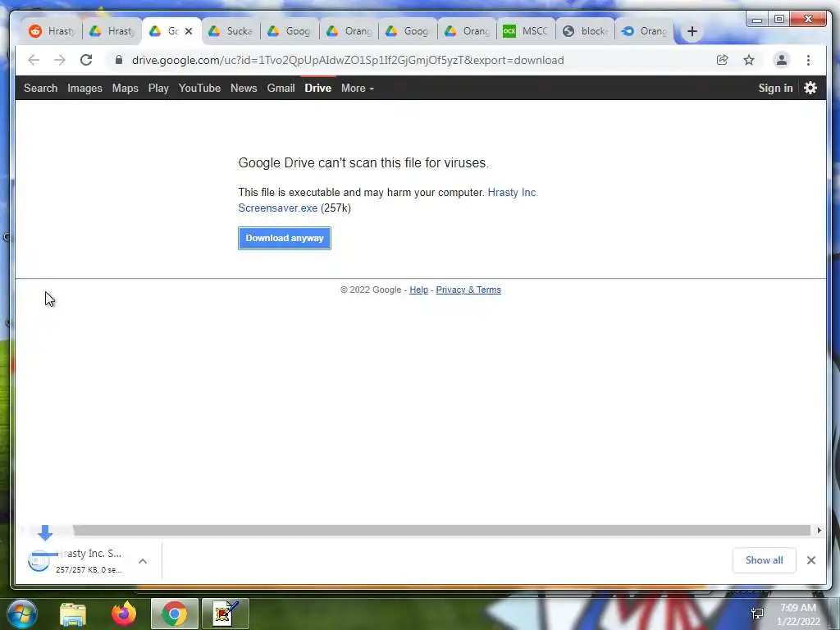Close the active Google Drive tab
This screenshot has height=630, width=840.
click(189, 31)
